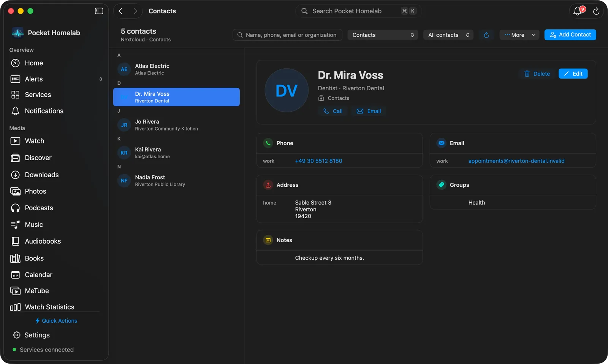Select Jo Rivera in the contact list

pos(176,125)
